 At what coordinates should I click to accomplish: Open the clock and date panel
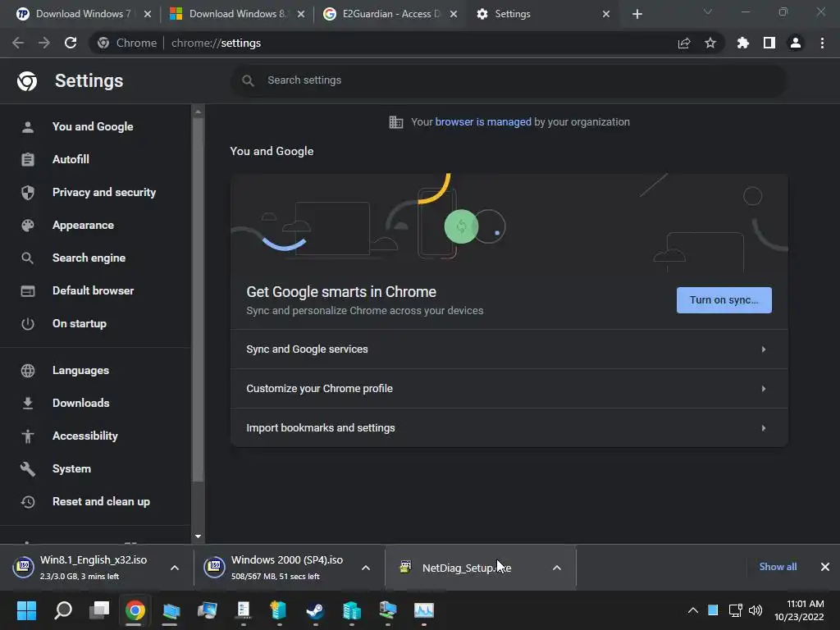click(799, 610)
